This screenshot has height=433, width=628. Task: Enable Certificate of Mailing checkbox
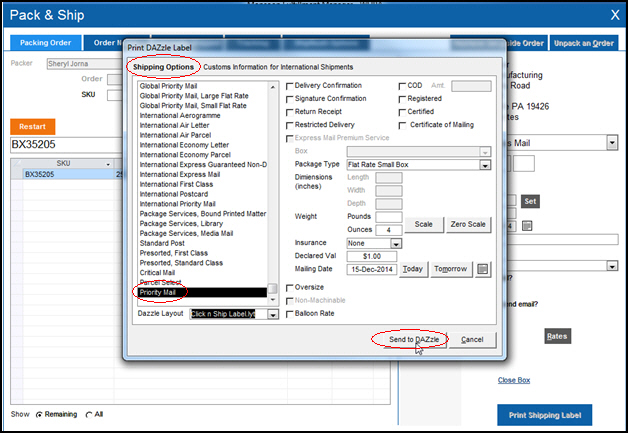point(402,126)
